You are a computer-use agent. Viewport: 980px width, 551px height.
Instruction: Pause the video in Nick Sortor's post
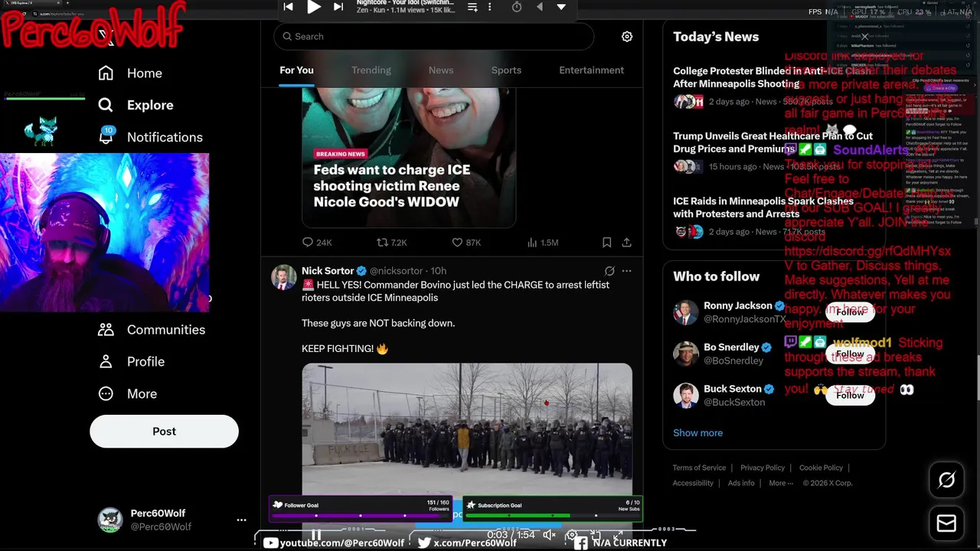coord(315,534)
